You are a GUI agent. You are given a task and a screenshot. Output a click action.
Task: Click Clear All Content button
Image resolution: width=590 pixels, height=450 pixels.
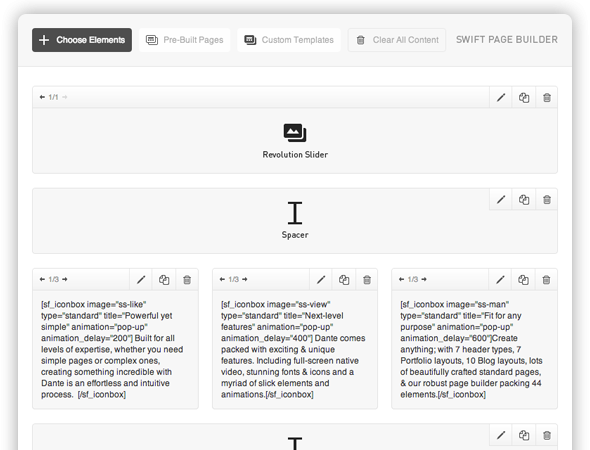[x=397, y=40]
